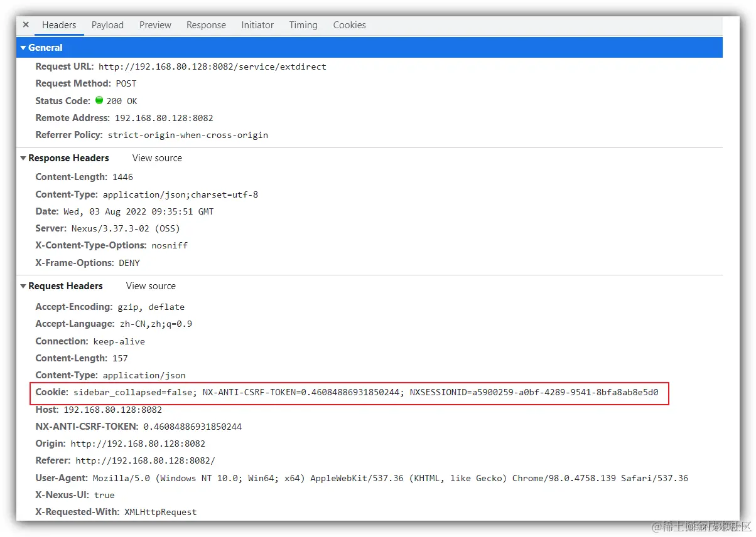Close the request details panel
Image resolution: width=756 pixels, height=537 pixels.
[x=26, y=25]
